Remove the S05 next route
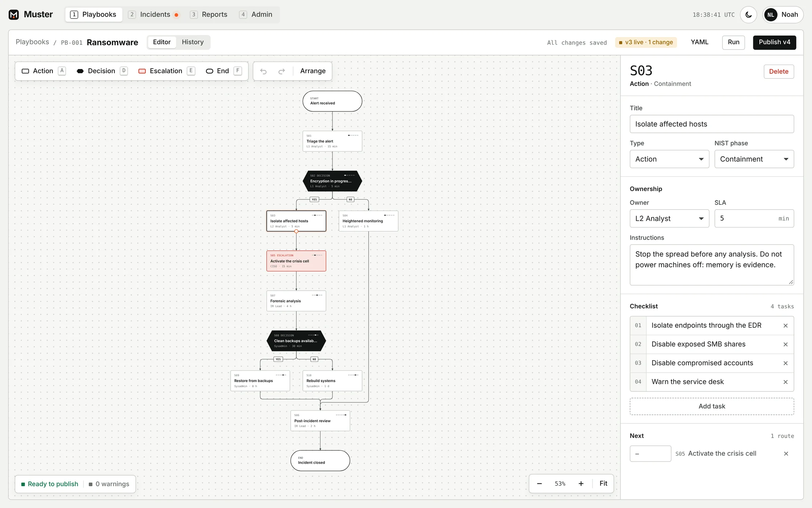812x508 pixels. click(786, 454)
